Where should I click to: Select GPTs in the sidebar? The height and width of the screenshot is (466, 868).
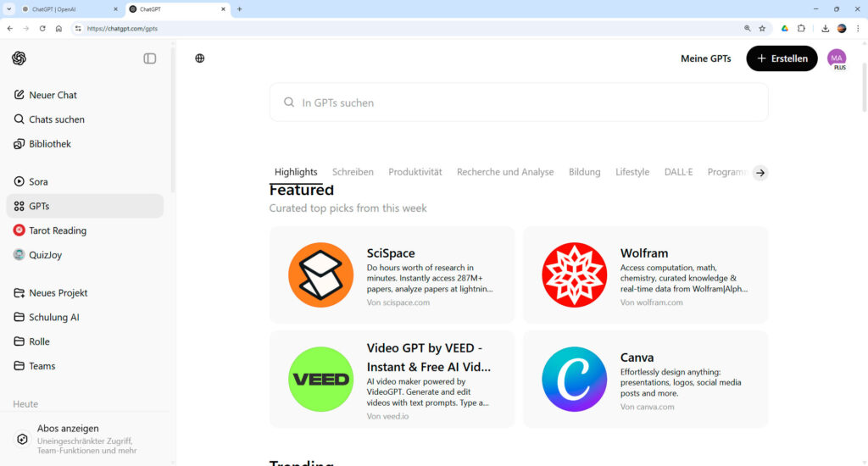(85, 206)
